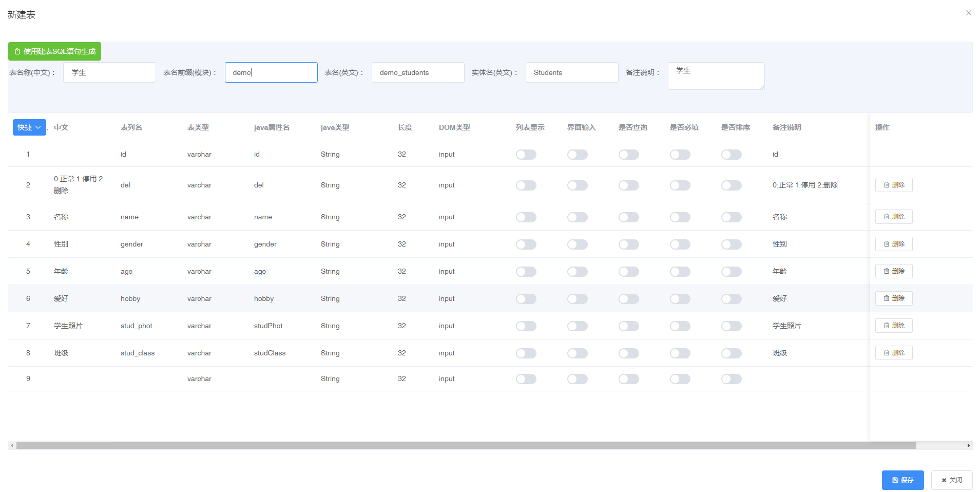The width and height of the screenshot is (980, 492).
Task: Toggle 列表显示 for the age row
Action: pos(526,272)
